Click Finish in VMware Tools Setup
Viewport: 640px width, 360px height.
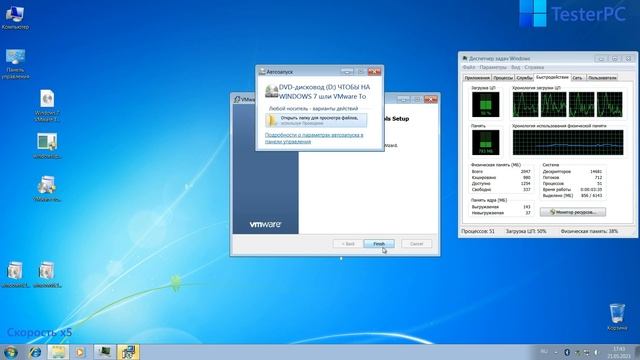click(x=379, y=244)
